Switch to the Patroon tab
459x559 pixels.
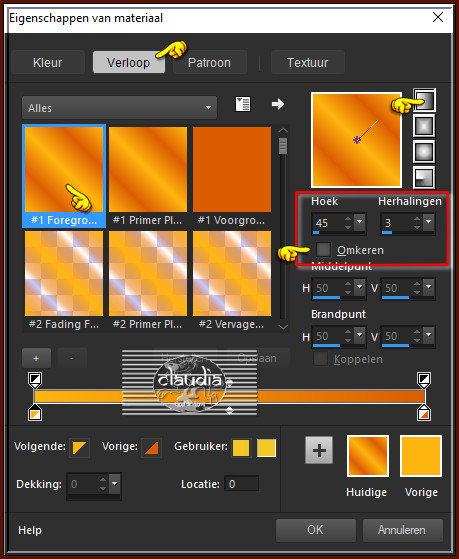pos(209,62)
